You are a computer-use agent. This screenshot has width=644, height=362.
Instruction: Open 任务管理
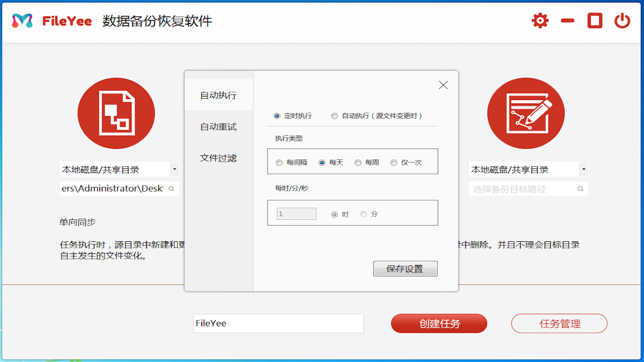[x=559, y=323]
